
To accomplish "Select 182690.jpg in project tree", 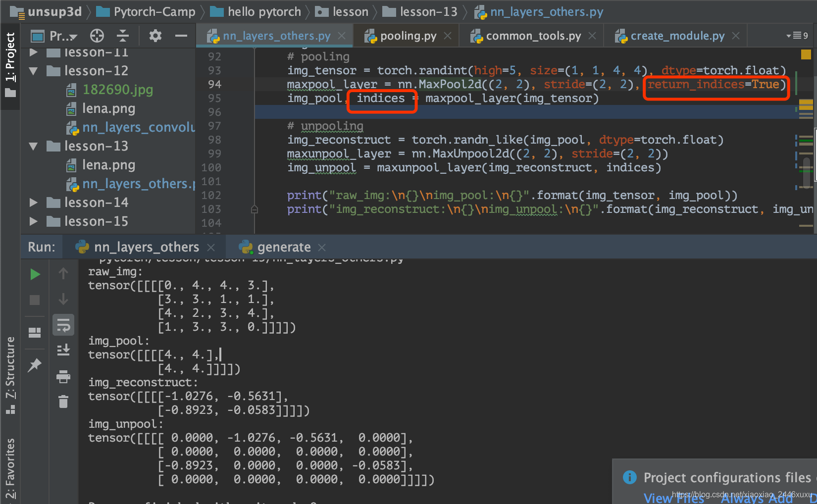I will point(118,90).
